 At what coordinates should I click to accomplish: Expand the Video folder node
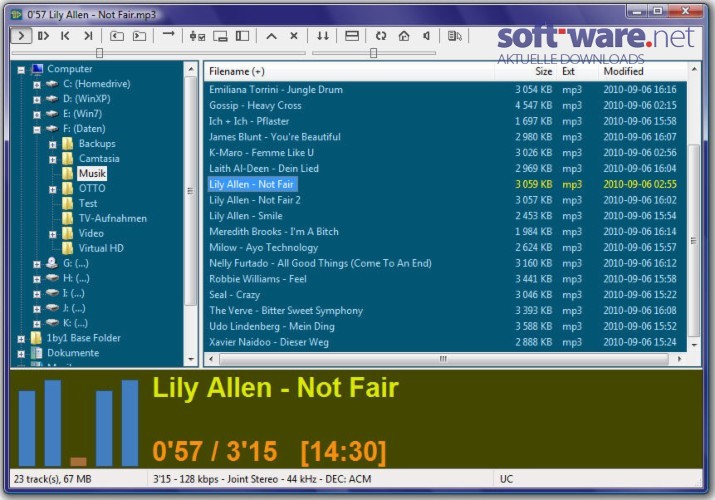[x=53, y=234]
